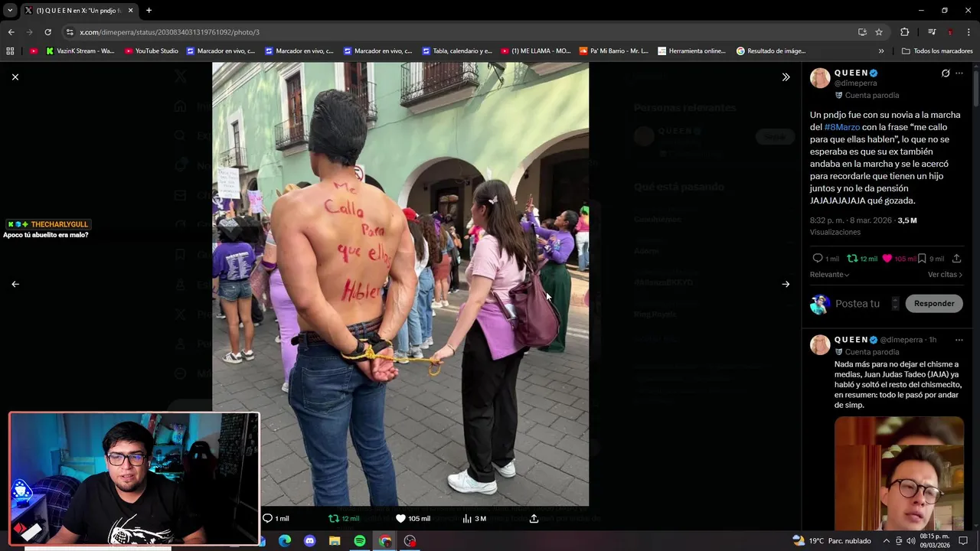Screen dimensions: 980x551
Task: Open the Chrome three-dot menu
Action: coord(969,32)
